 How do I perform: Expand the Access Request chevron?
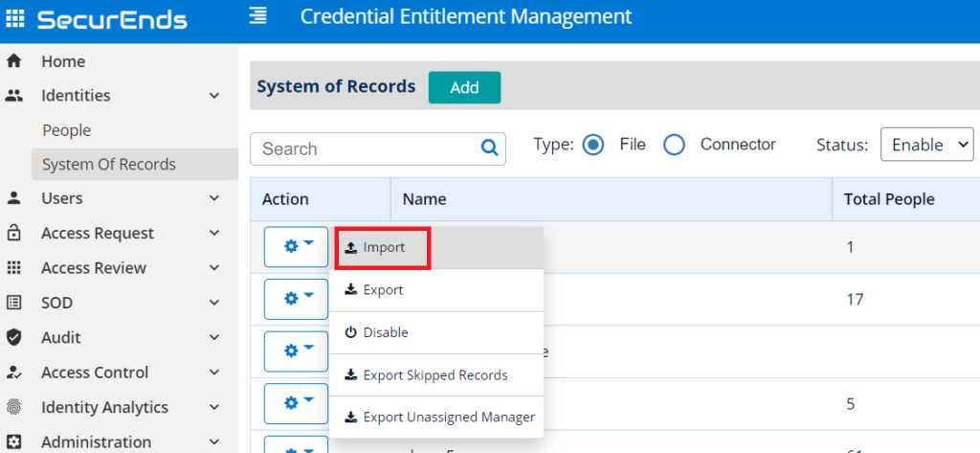click(x=214, y=234)
